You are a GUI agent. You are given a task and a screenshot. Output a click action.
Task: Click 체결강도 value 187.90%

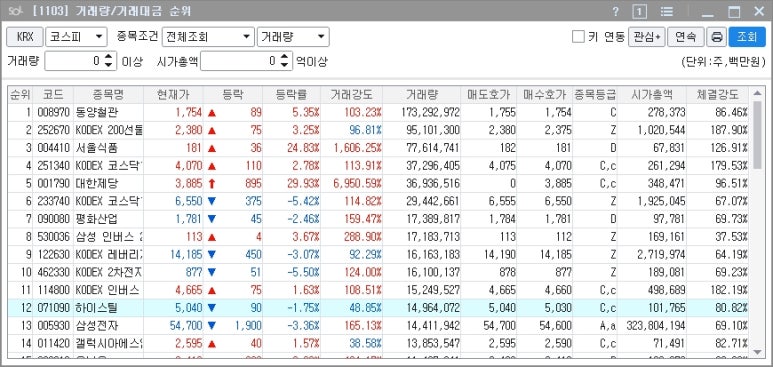tap(729, 130)
